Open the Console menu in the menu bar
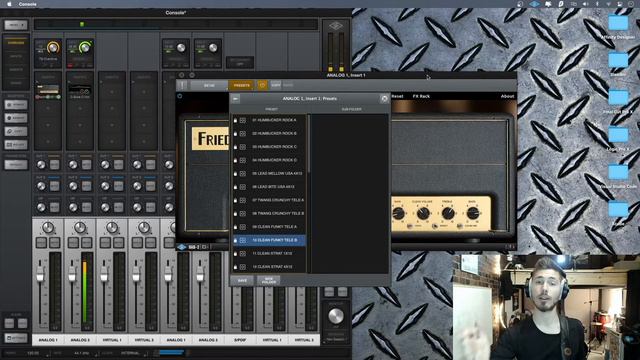This screenshot has height=360, width=640. point(28,4)
